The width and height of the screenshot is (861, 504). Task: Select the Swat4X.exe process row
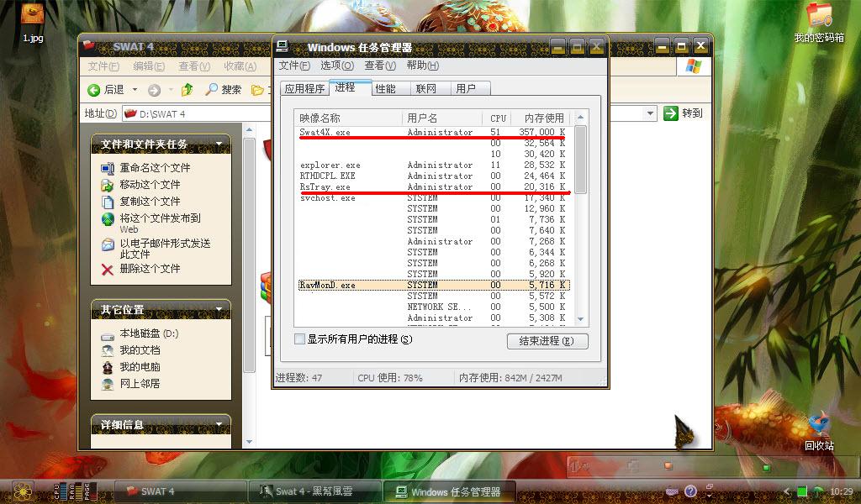click(433, 132)
